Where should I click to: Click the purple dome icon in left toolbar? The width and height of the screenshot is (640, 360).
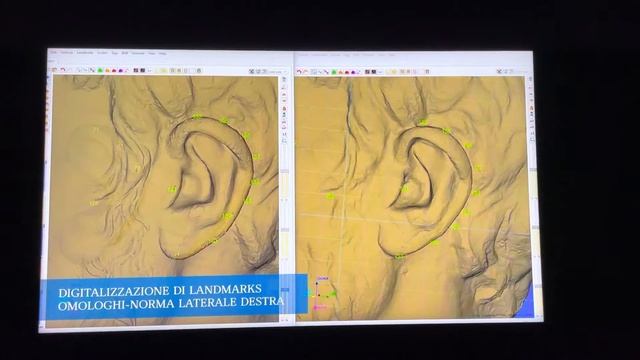coord(120,70)
